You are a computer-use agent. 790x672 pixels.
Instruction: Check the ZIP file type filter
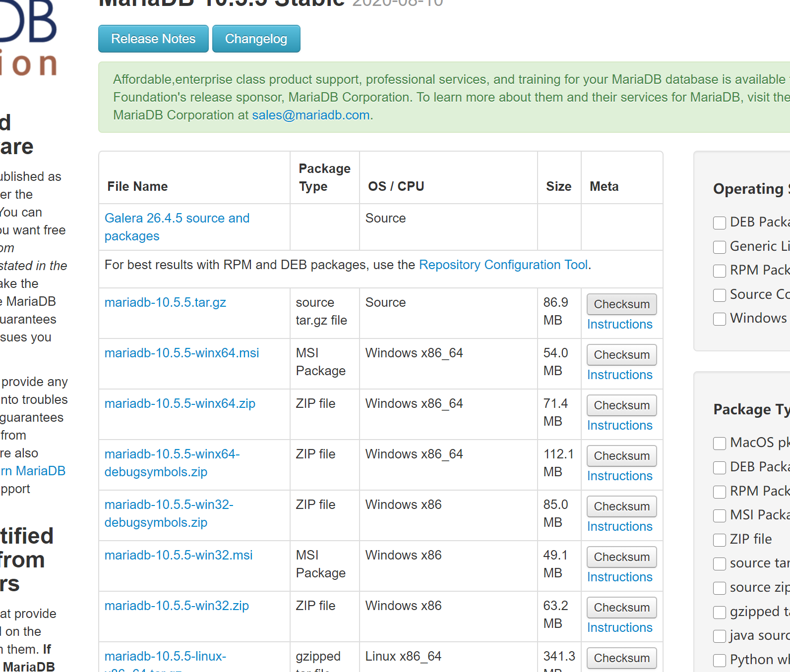pyautogui.click(x=720, y=540)
